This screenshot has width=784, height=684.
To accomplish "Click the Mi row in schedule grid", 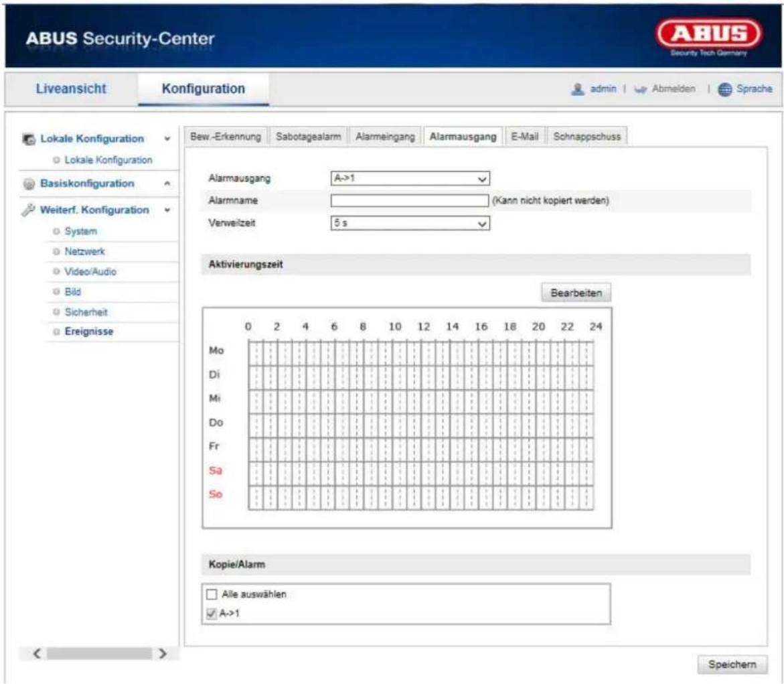I will tap(421, 401).
